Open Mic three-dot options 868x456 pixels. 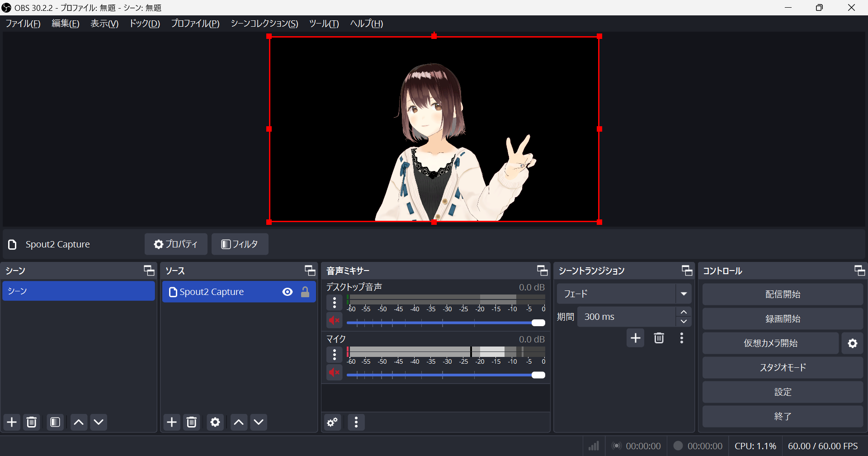(x=335, y=355)
